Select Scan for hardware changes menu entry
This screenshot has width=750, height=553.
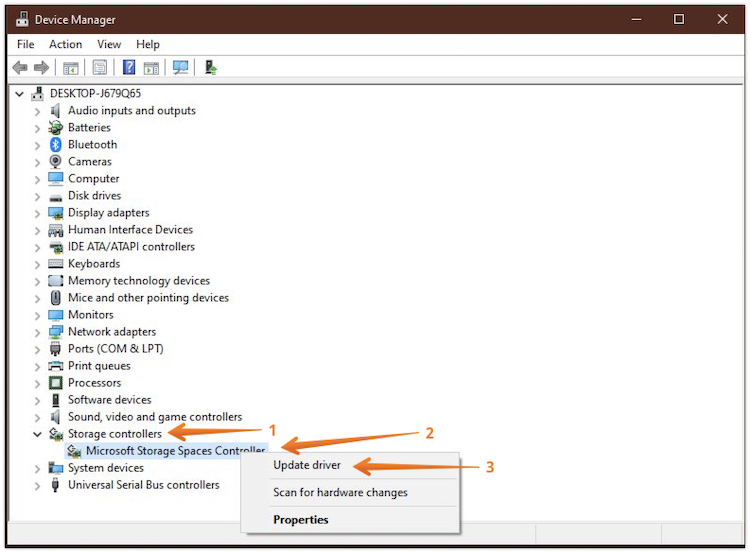(340, 492)
